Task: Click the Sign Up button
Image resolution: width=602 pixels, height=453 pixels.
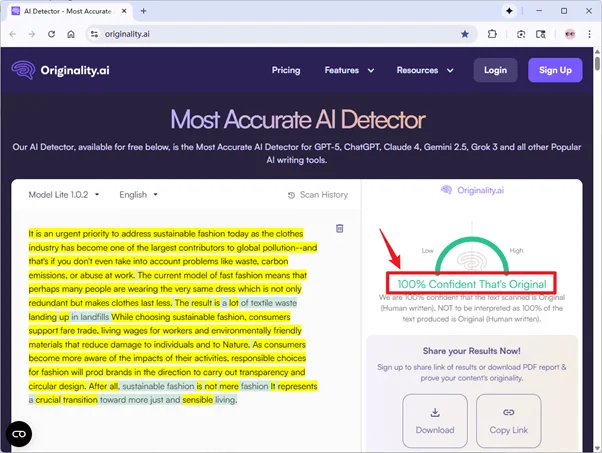Action: [555, 71]
